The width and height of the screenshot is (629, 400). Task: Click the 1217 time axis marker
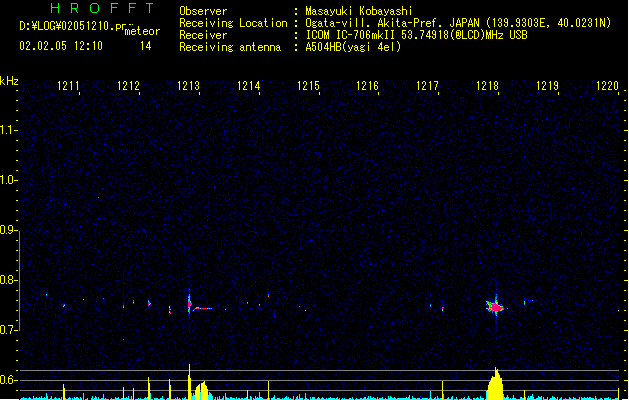pyautogui.click(x=427, y=86)
